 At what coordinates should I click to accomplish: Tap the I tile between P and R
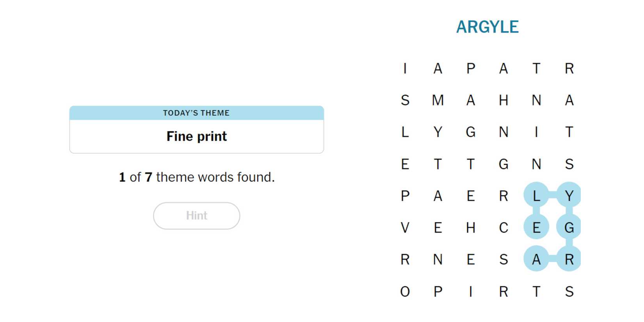[x=471, y=292]
